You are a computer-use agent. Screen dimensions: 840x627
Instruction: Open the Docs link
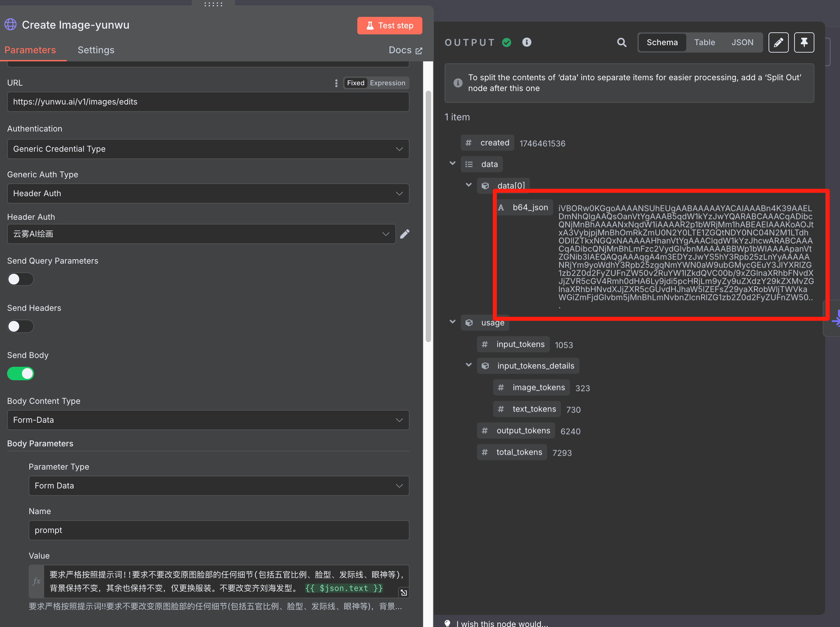(405, 50)
